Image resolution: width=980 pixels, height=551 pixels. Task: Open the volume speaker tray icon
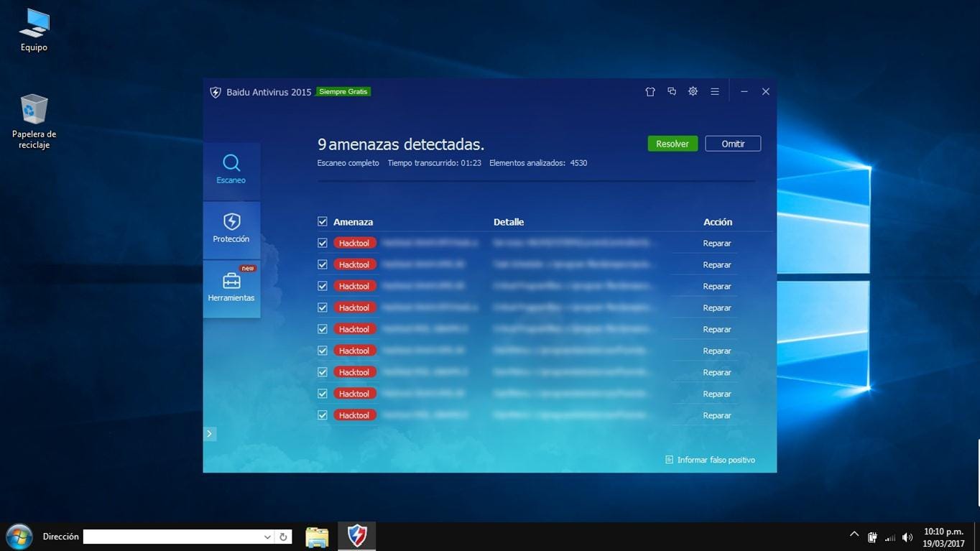(x=907, y=537)
